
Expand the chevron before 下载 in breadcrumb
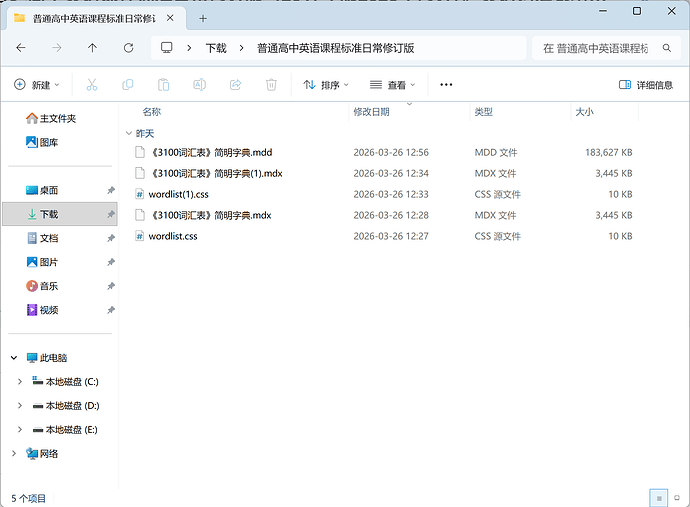tap(189, 48)
